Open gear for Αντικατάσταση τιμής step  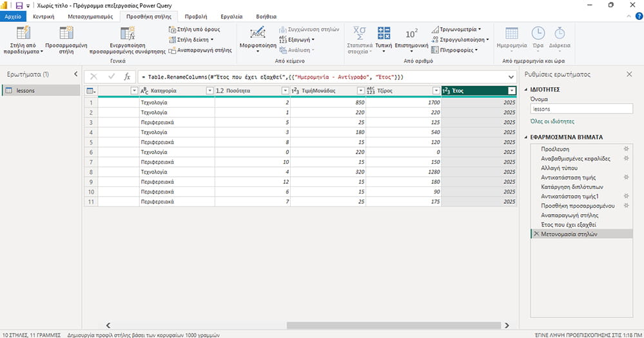coord(627,177)
